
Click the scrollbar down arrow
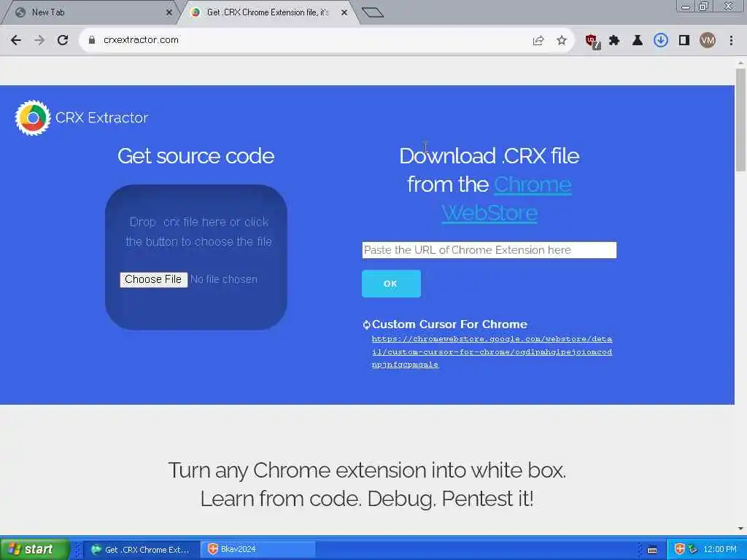pyautogui.click(x=740, y=529)
